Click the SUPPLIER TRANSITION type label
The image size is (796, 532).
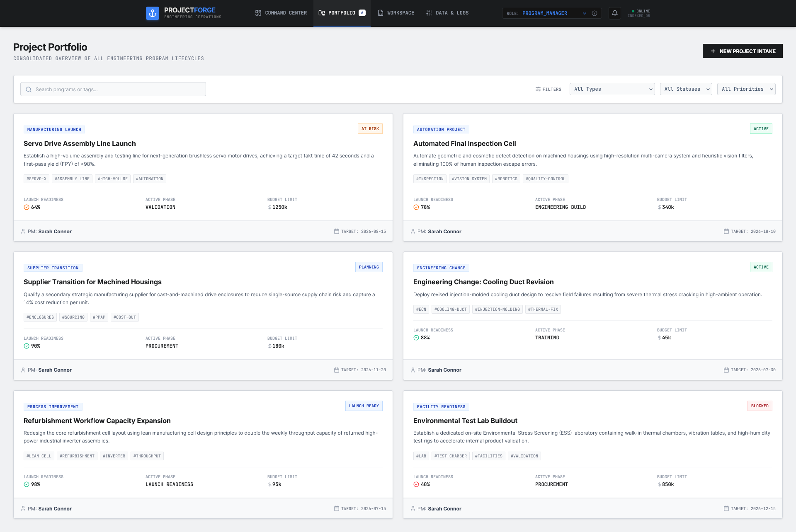[53, 268]
